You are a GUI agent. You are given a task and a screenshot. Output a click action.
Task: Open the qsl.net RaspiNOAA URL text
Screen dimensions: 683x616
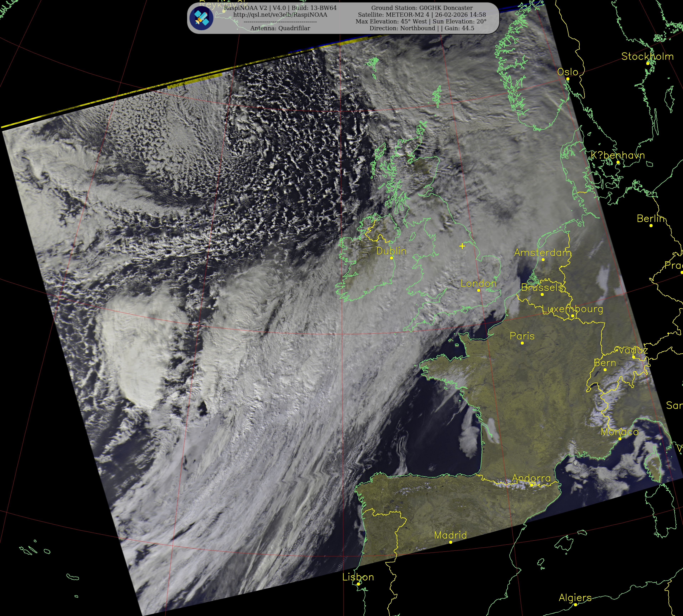280,15
